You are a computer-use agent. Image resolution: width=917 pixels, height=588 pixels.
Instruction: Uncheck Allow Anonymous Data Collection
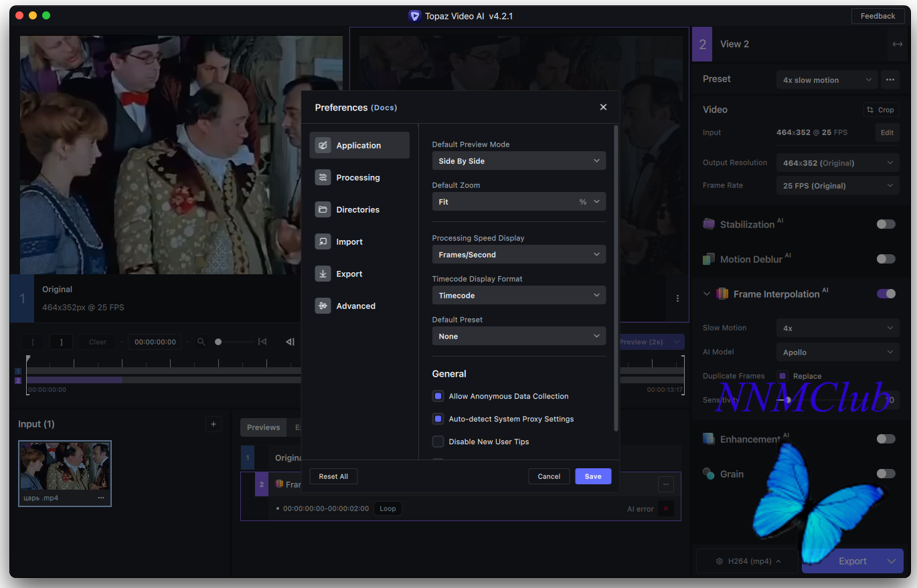pos(438,396)
